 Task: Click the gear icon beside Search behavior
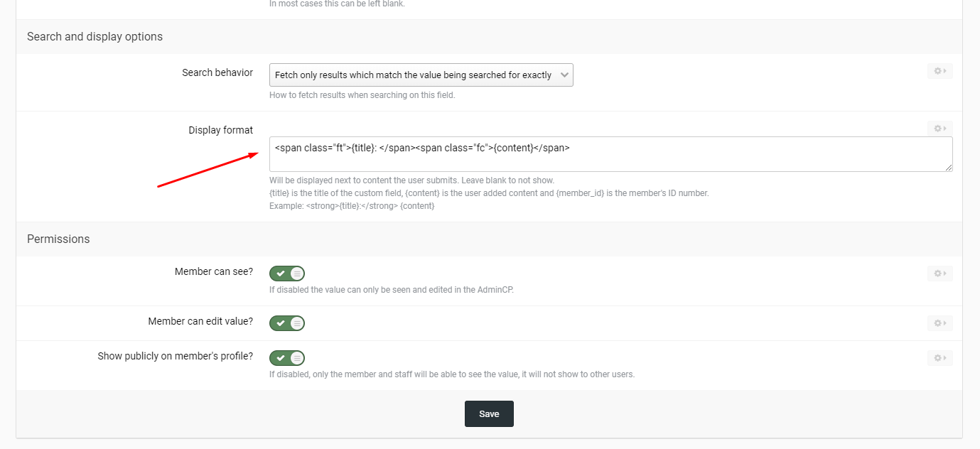pos(939,71)
